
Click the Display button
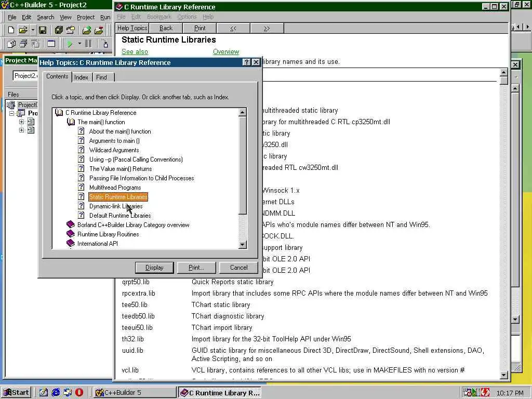[154, 268]
